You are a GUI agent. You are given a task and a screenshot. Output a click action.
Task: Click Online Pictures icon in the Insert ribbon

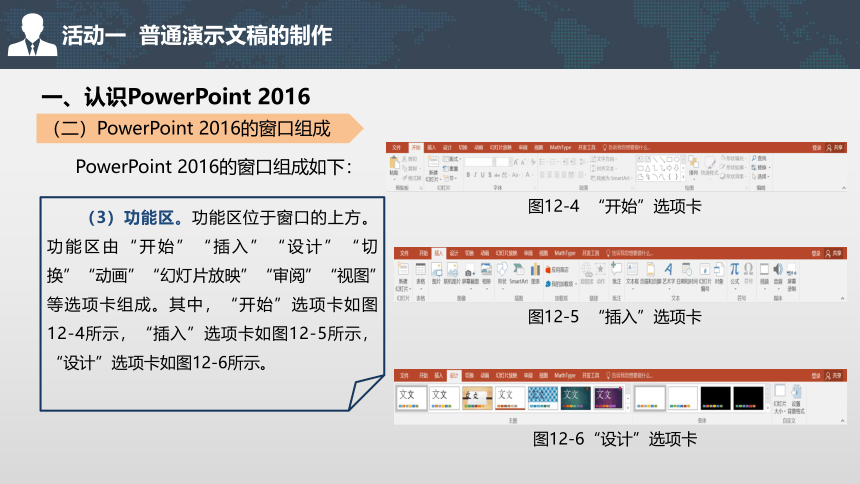(x=452, y=269)
